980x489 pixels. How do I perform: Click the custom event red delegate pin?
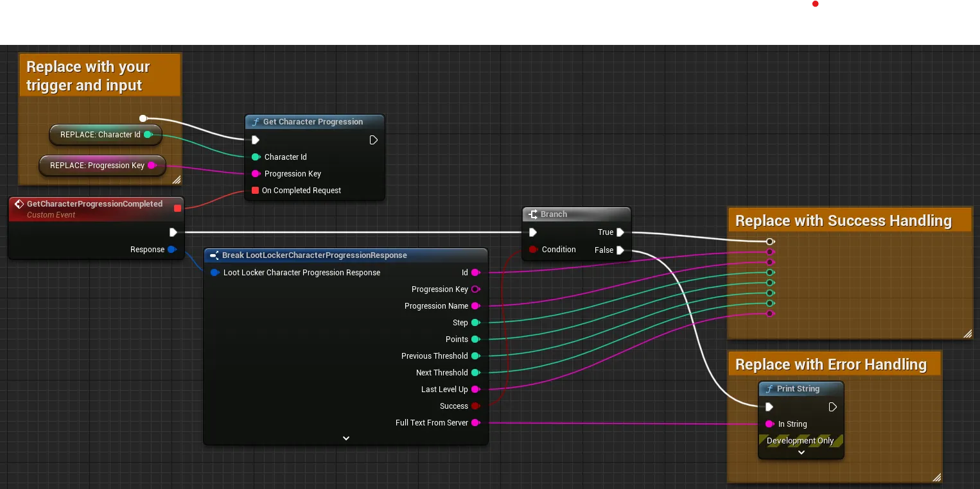click(x=177, y=208)
